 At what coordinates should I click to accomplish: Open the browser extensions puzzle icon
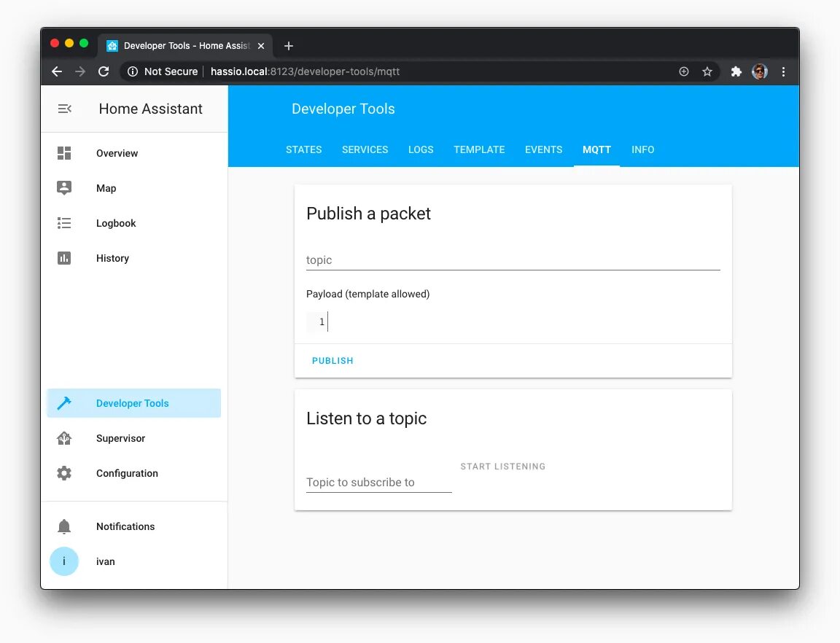[736, 71]
